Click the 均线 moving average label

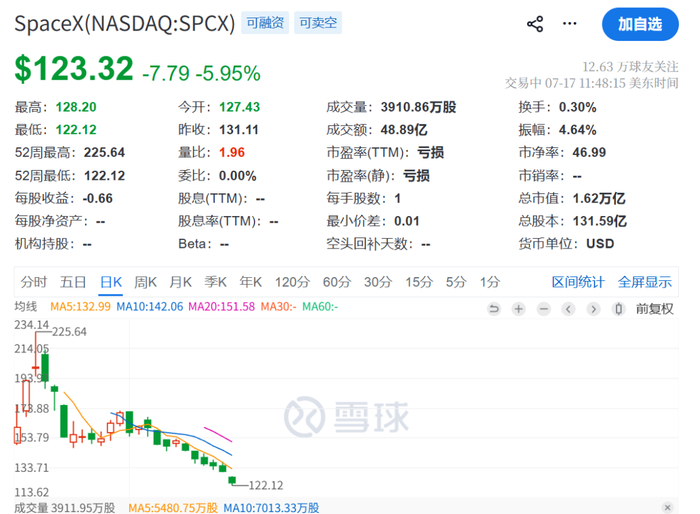[x=26, y=307]
